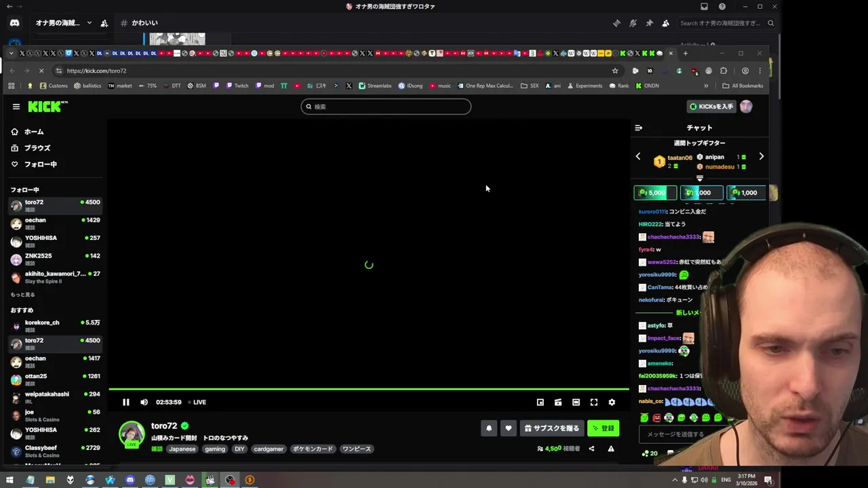Click the 雑談 category link
Screen dimensions: 868x488
157,449
